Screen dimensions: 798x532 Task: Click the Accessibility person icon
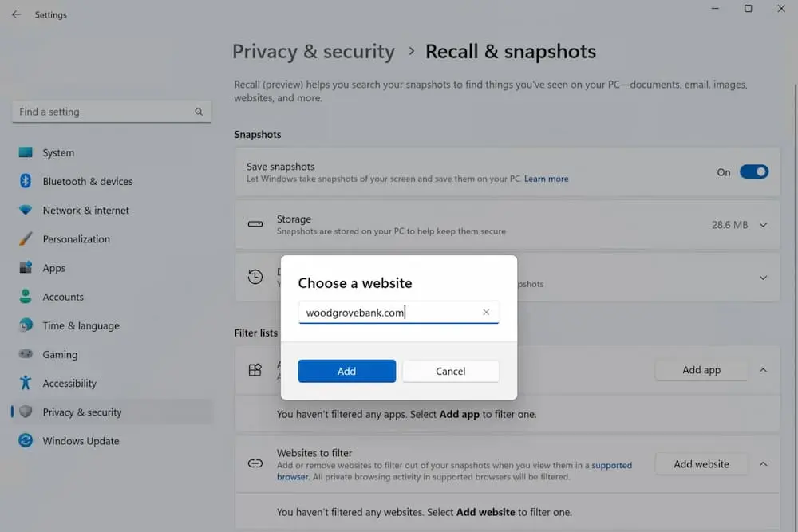click(x=26, y=383)
